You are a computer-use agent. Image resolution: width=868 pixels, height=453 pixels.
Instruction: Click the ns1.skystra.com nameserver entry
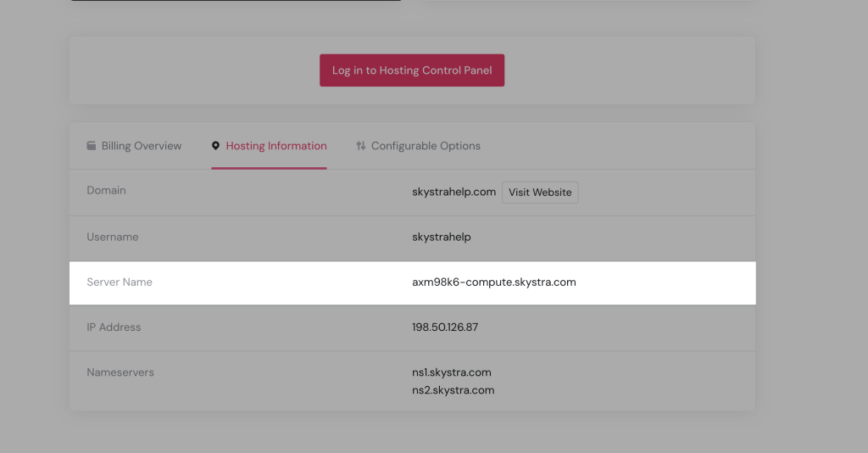click(x=451, y=372)
